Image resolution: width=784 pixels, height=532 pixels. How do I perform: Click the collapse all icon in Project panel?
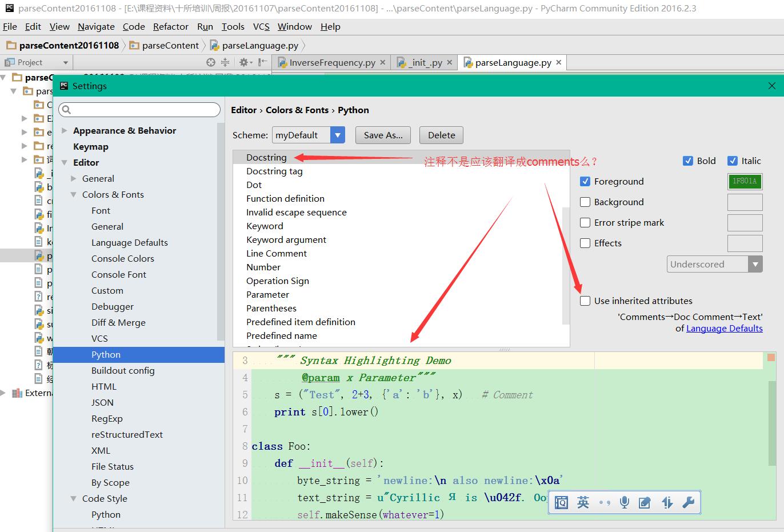[225, 62]
